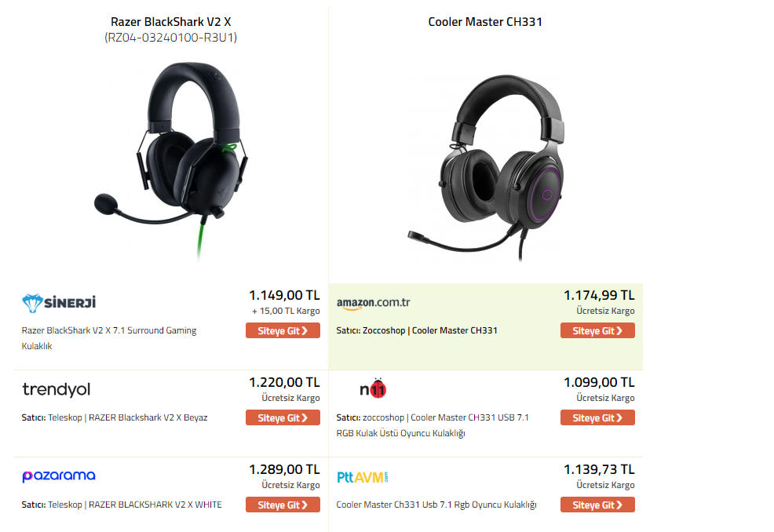Image resolution: width=774 pixels, height=532 pixels.
Task: Click Siteye Git for Sinerji offer
Action: (x=283, y=330)
